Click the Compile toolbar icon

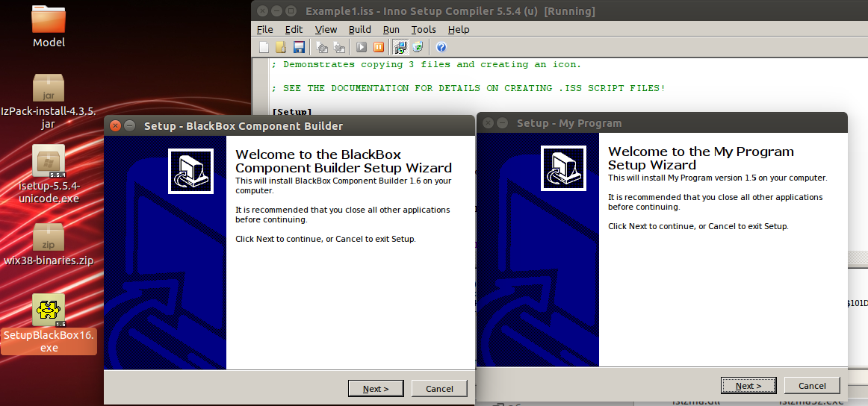click(x=322, y=47)
